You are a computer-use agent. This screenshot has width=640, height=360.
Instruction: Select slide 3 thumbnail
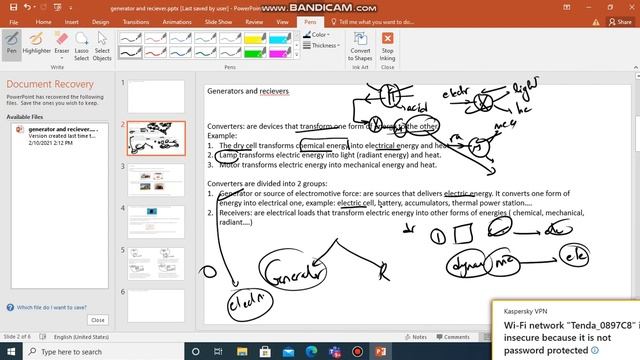point(156,180)
